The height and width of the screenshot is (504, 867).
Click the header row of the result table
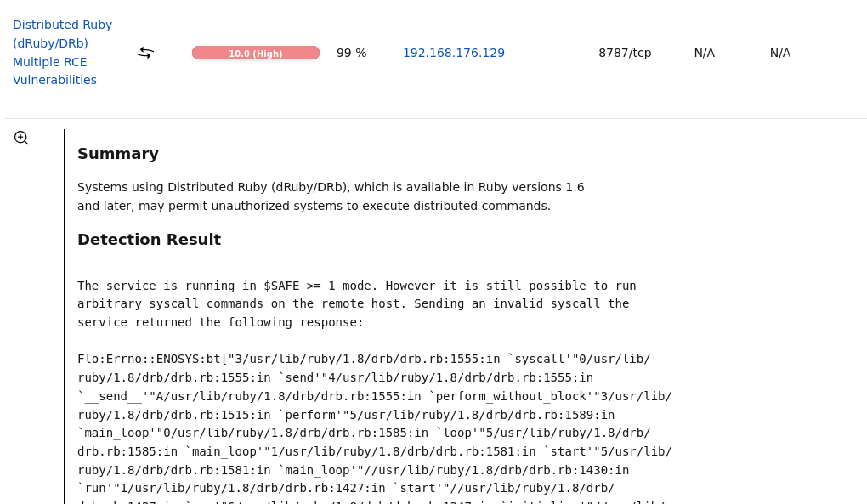(x=433, y=53)
